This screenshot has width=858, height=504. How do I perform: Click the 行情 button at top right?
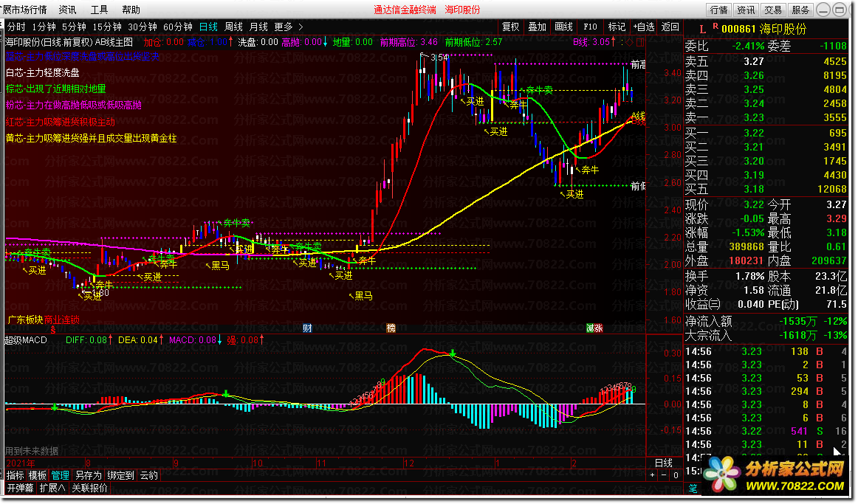[719, 10]
